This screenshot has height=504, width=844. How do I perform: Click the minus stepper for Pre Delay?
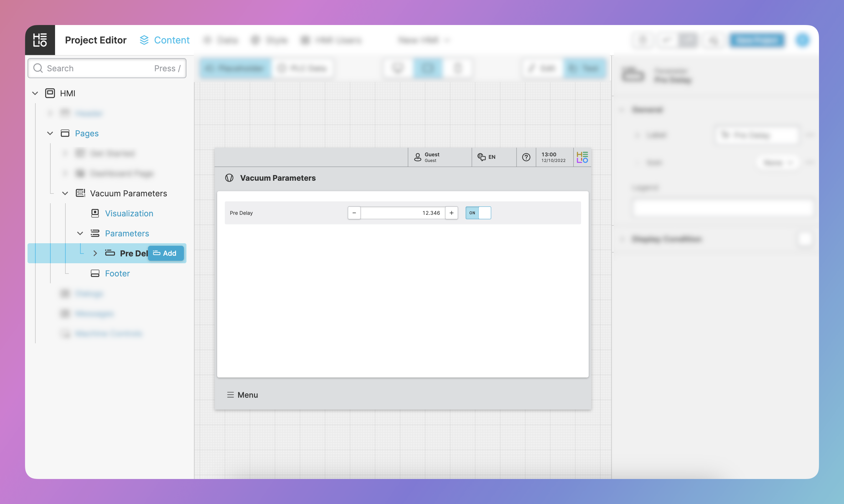point(354,213)
